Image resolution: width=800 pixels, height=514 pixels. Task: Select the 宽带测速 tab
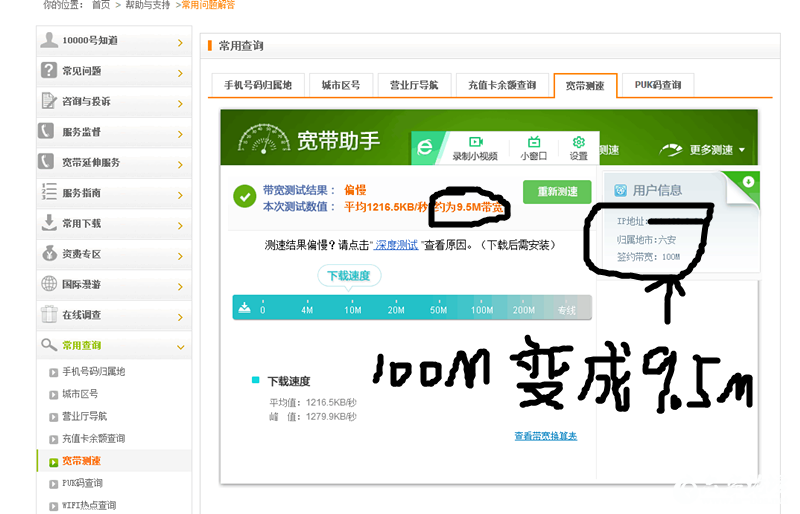585,86
